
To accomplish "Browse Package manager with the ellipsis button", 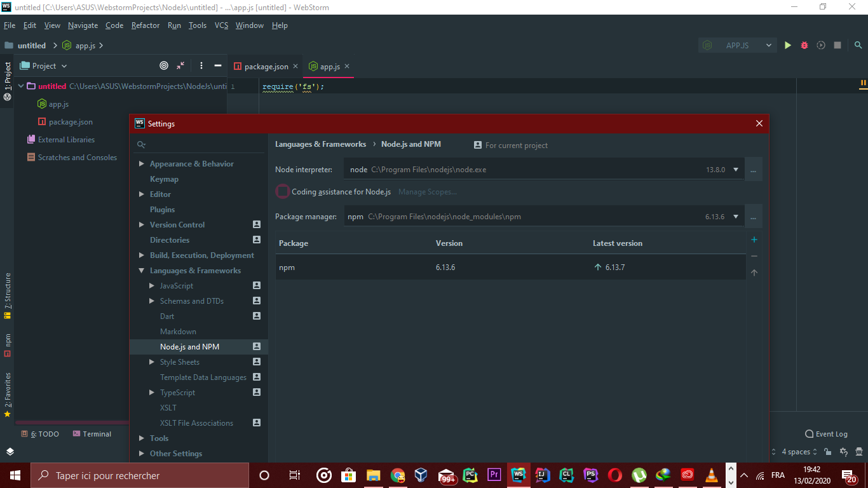I will pos(753,217).
